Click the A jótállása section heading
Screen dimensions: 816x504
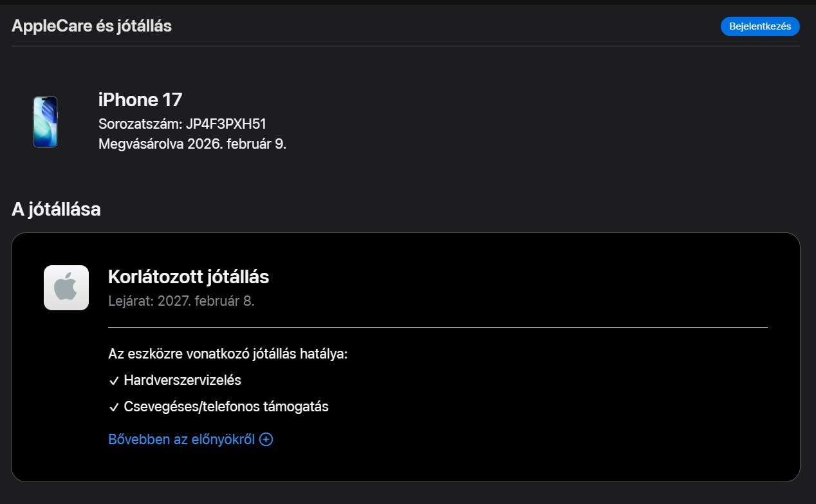click(x=56, y=209)
